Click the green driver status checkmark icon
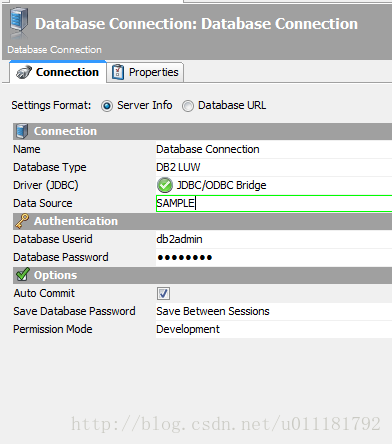 (x=165, y=185)
